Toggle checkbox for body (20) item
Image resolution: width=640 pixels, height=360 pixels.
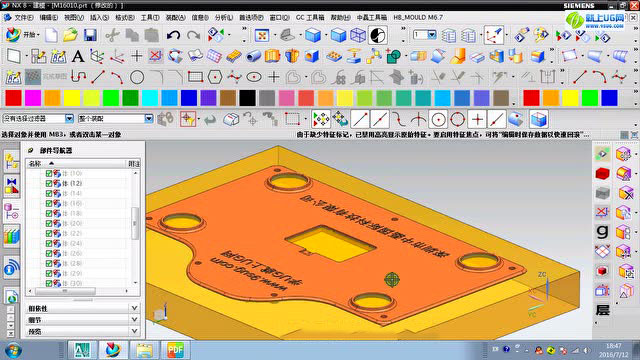[49, 223]
